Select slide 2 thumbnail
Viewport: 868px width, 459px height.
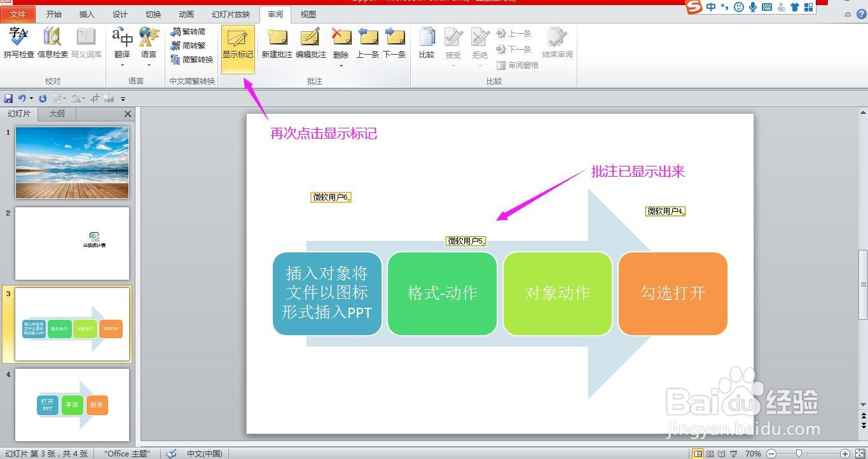click(72, 243)
